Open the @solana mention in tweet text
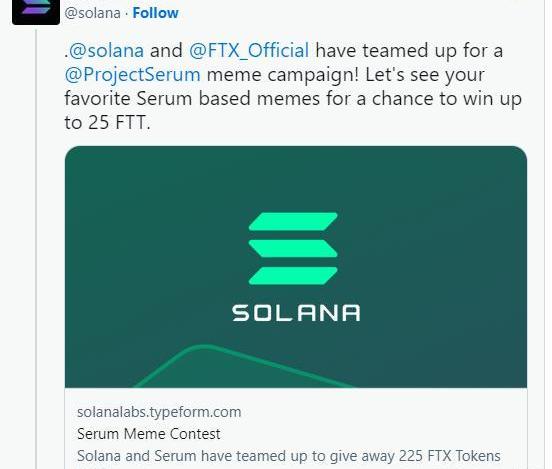This screenshot has width=552, height=469. [x=106, y=50]
